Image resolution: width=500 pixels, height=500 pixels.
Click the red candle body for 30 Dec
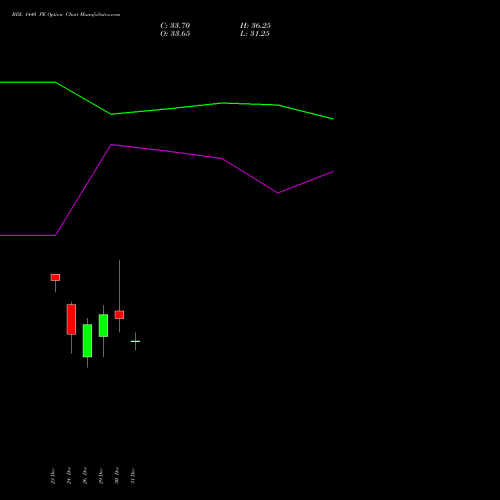pyautogui.click(x=119, y=315)
